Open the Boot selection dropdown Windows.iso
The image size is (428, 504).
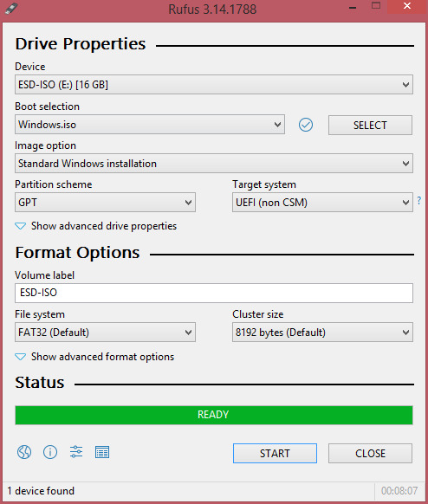point(150,125)
